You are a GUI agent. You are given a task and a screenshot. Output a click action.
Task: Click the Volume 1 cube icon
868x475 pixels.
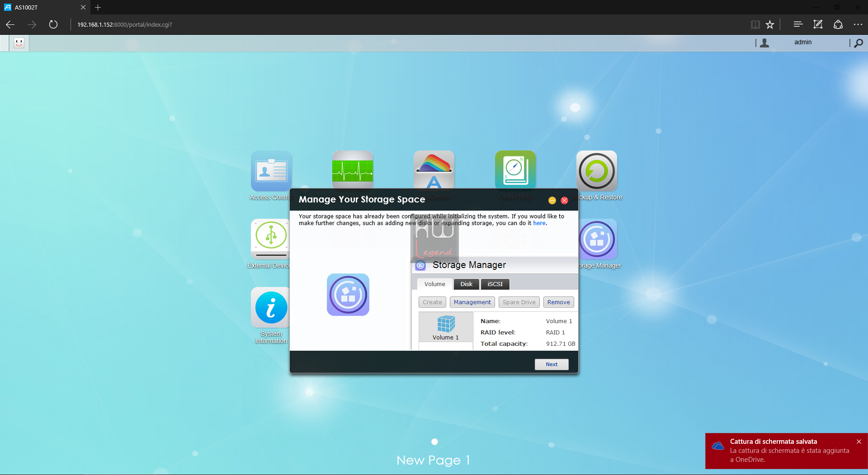point(446,324)
